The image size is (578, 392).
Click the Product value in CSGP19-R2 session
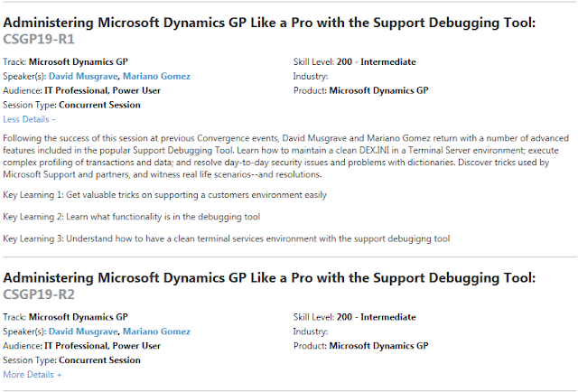(x=378, y=346)
